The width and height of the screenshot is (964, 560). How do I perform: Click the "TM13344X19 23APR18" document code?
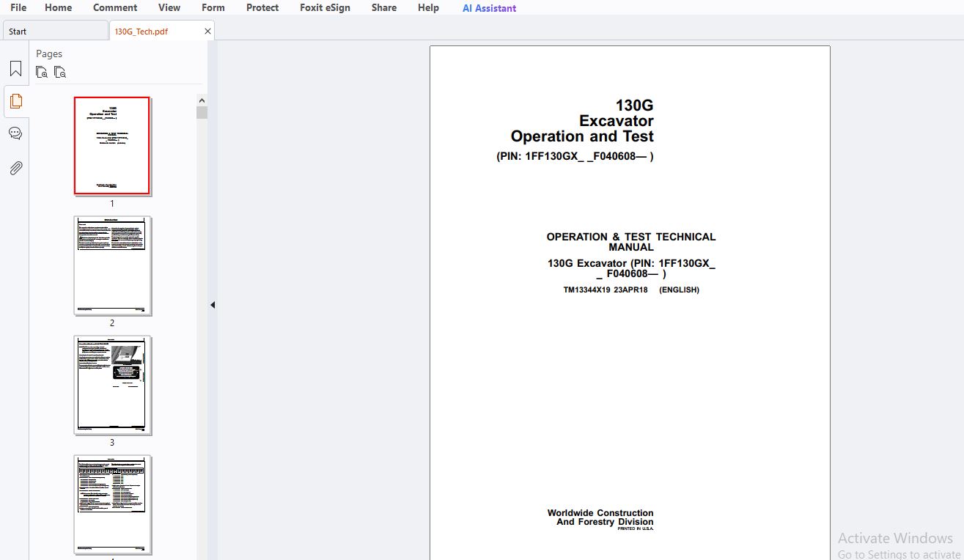606,290
